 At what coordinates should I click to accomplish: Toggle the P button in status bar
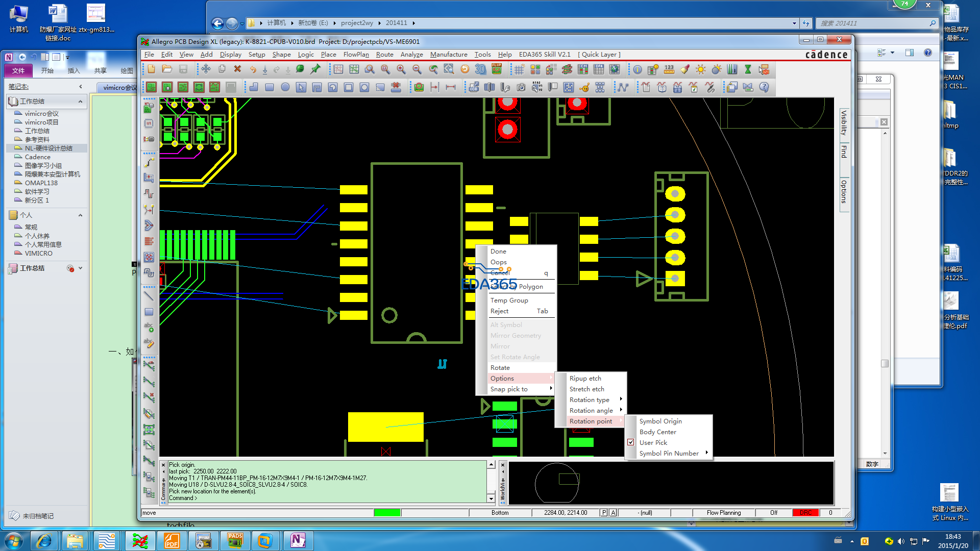(604, 513)
